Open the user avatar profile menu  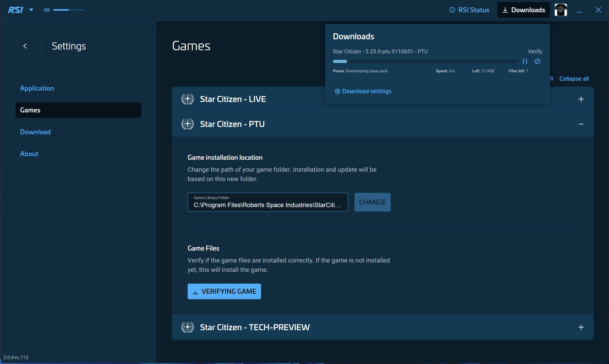(x=561, y=10)
